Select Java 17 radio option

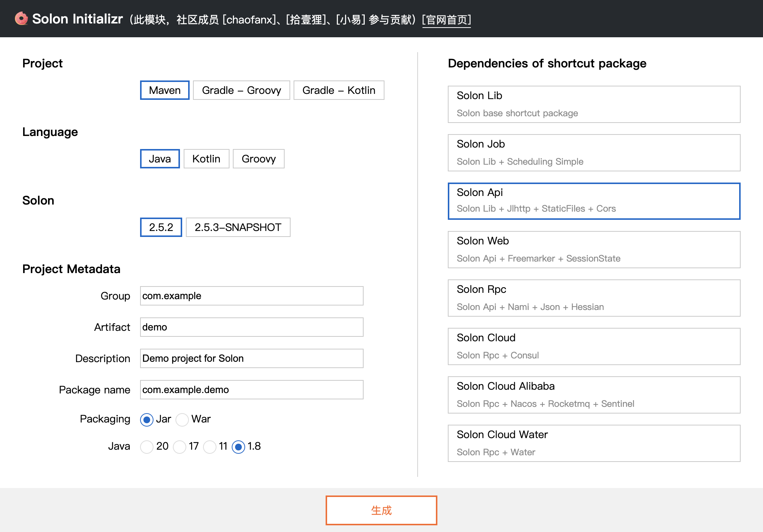[x=180, y=447]
